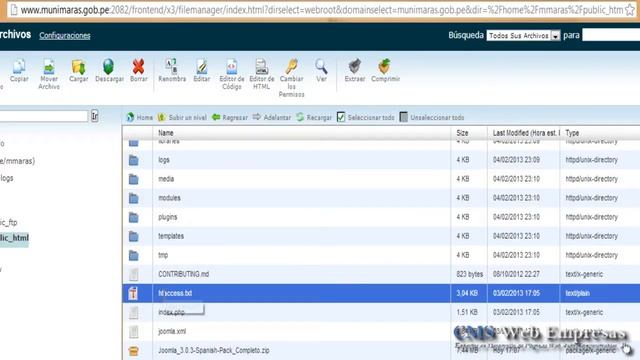The width and height of the screenshot is (640, 360).
Task: Select Joomla_3.0.3-Spanish-Pack_Completo.zip file name
Action: [x=214, y=350]
